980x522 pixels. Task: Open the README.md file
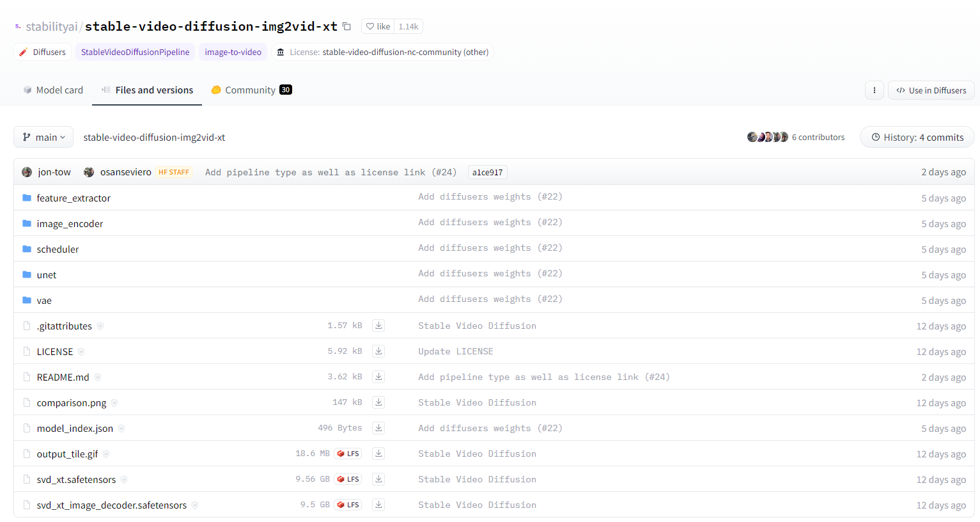coord(63,377)
